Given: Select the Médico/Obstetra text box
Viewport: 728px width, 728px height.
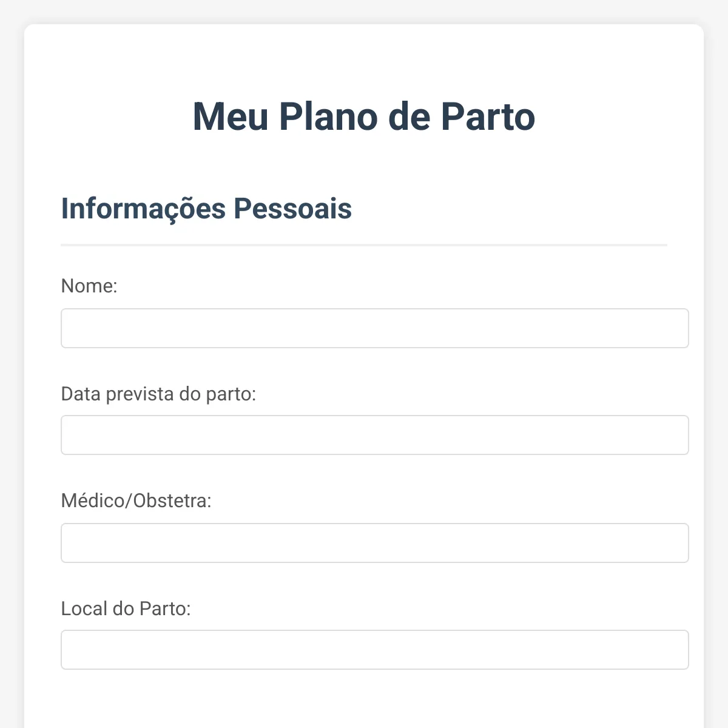Looking at the screenshot, I should pyautogui.click(x=375, y=543).
